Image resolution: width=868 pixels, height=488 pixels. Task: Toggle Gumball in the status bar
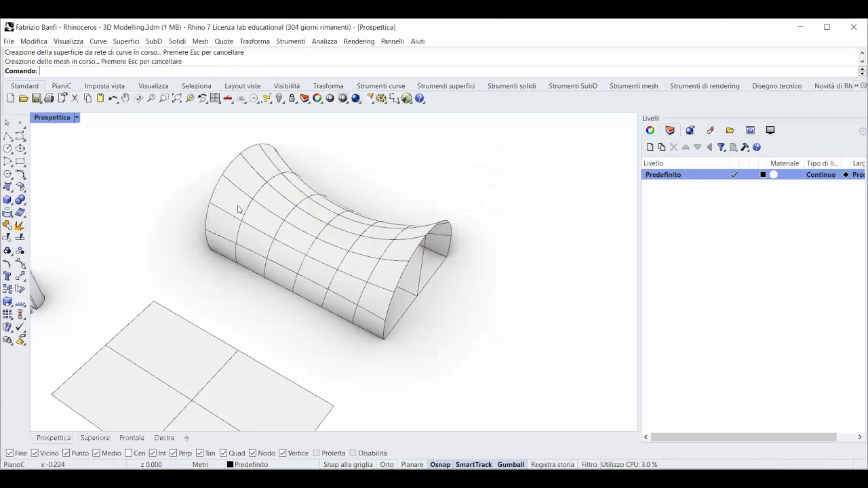tap(511, 464)
